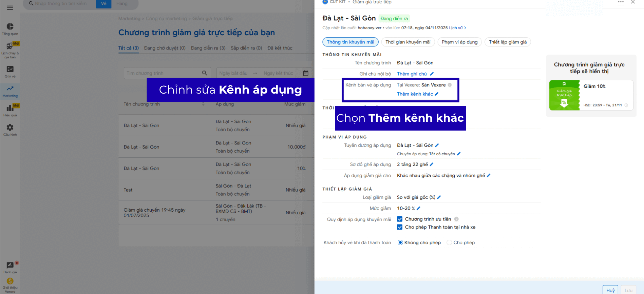This screenshot has width=644, height=294.
Task: Click the Tìm chương trình search field
Action: [163, 73]
